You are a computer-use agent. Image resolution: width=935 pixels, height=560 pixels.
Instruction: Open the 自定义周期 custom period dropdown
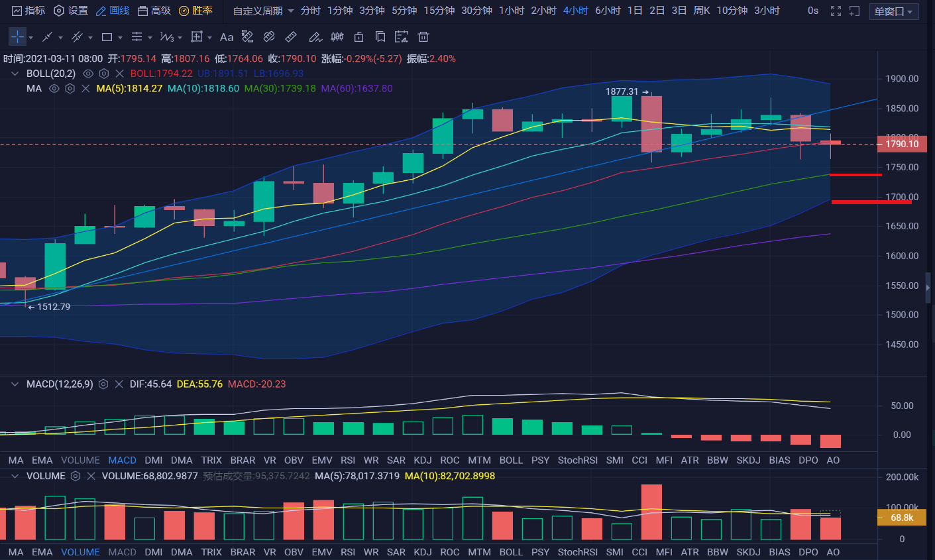[x=263, y=11]
